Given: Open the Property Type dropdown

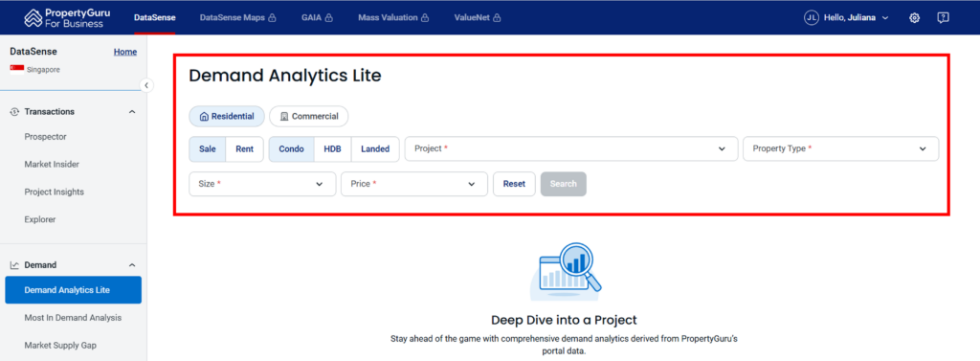Looking at the screenshot, I should coord(840,149).
